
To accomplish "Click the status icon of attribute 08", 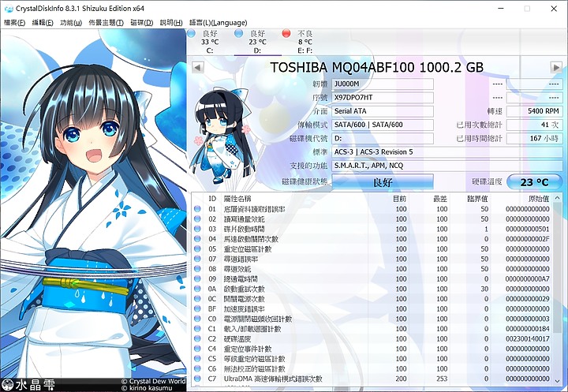I will 197,269.
